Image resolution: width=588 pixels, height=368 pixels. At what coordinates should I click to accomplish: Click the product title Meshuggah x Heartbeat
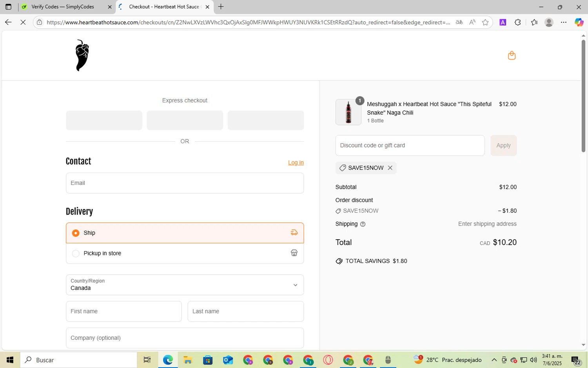point(429,108)
